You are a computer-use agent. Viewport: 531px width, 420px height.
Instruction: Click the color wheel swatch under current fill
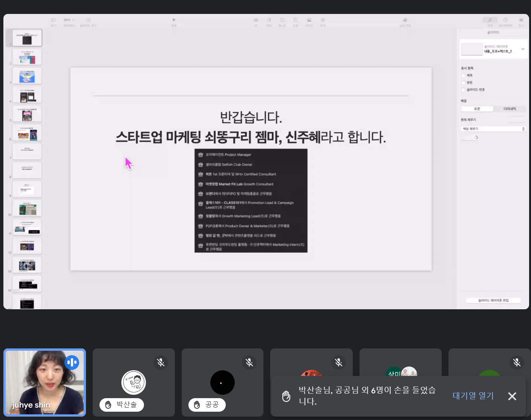(476, 137)
